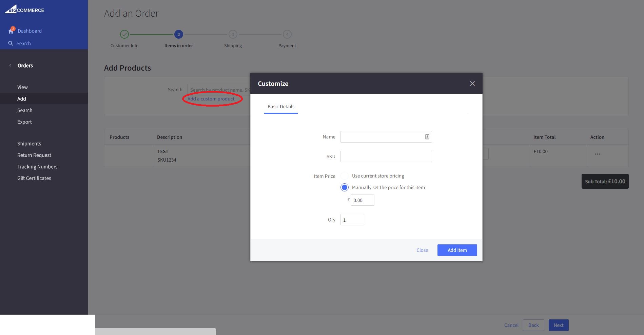The height and width of the screenshot is (335, 644).
Task: Click the step 3 Shipping circle
Action: click(x=233, y=34)
